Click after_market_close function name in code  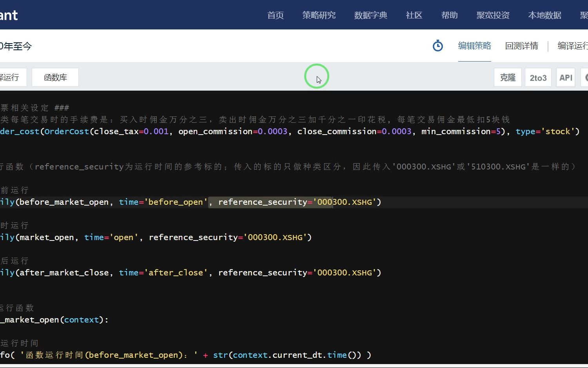(64, 273)
